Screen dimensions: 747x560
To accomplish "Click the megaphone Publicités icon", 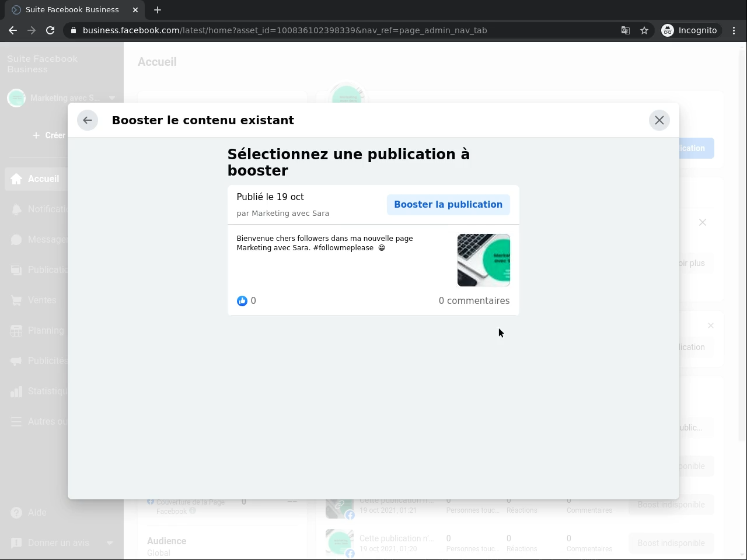I will pos(16,361).
